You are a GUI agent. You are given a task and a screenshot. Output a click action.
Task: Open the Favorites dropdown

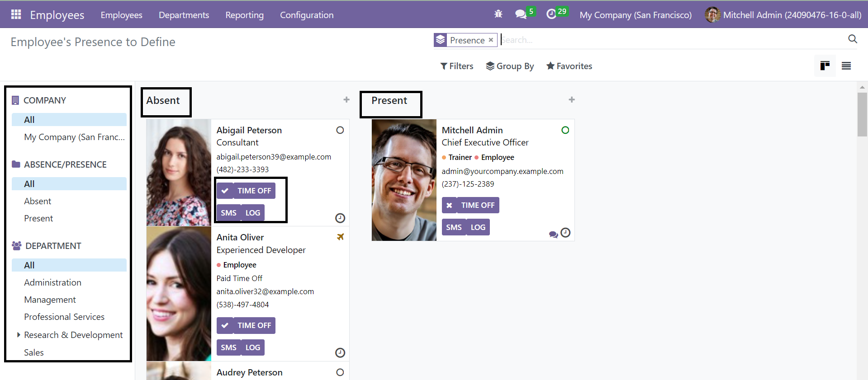pyautogui.click(x=569, y=66)
